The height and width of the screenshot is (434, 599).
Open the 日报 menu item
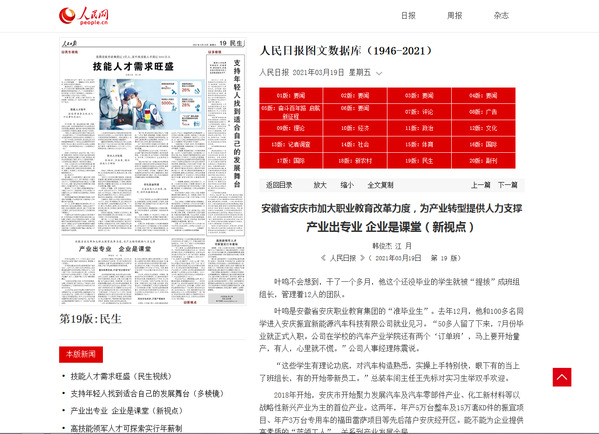tap(408, 16)
